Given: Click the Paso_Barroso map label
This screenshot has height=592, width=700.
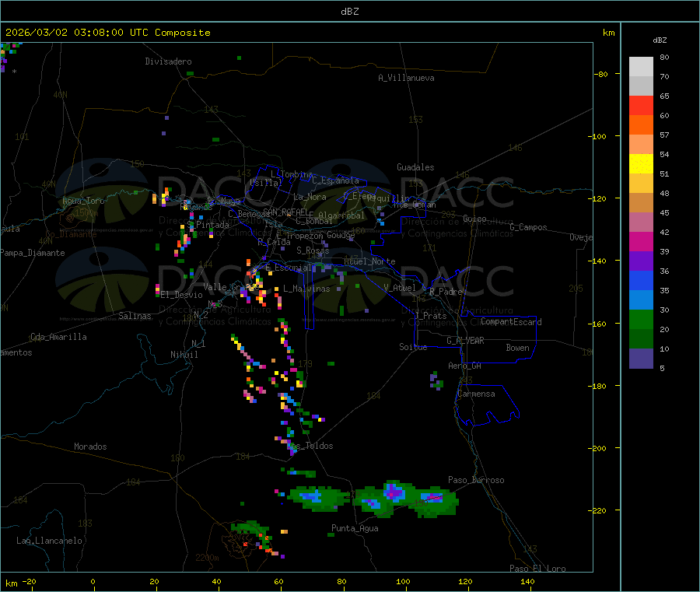Looking at the screenshot, I should tap(476, 480).
